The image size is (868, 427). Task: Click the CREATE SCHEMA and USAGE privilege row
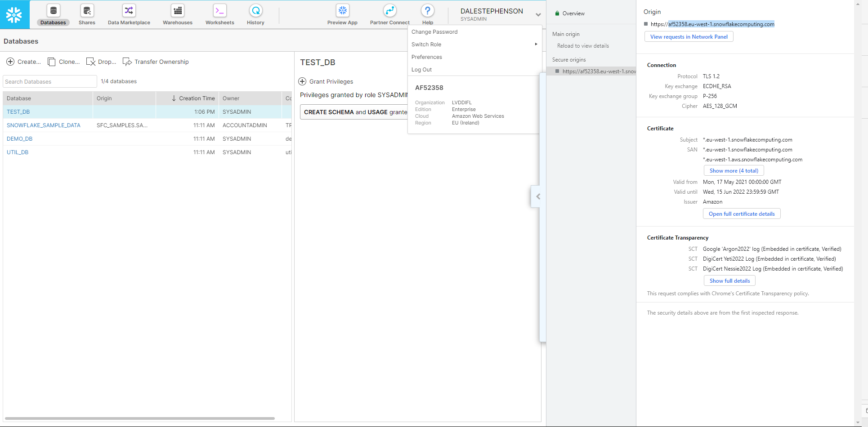[354, 112]
